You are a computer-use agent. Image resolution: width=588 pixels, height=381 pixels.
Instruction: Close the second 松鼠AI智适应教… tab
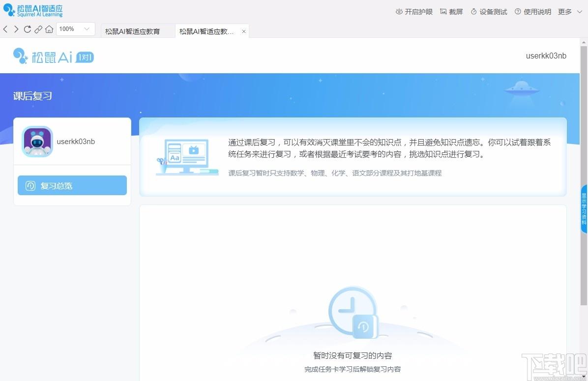(244, 31)
